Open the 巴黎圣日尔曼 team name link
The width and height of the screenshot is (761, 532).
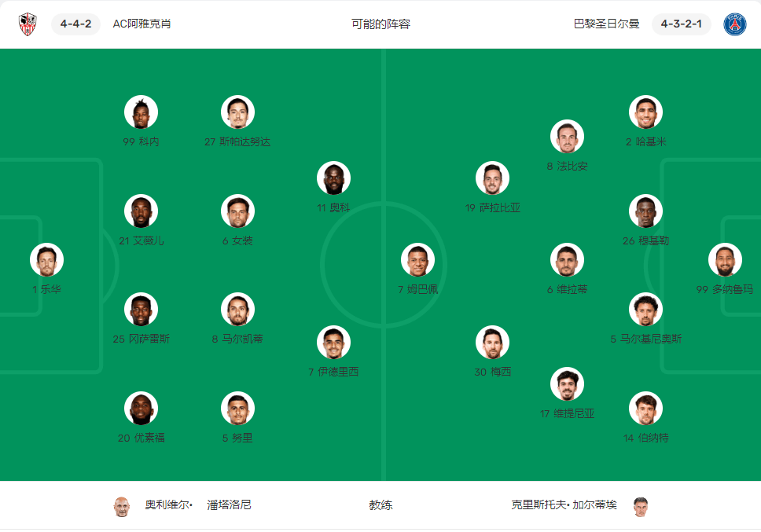click(x=606, y=24)
